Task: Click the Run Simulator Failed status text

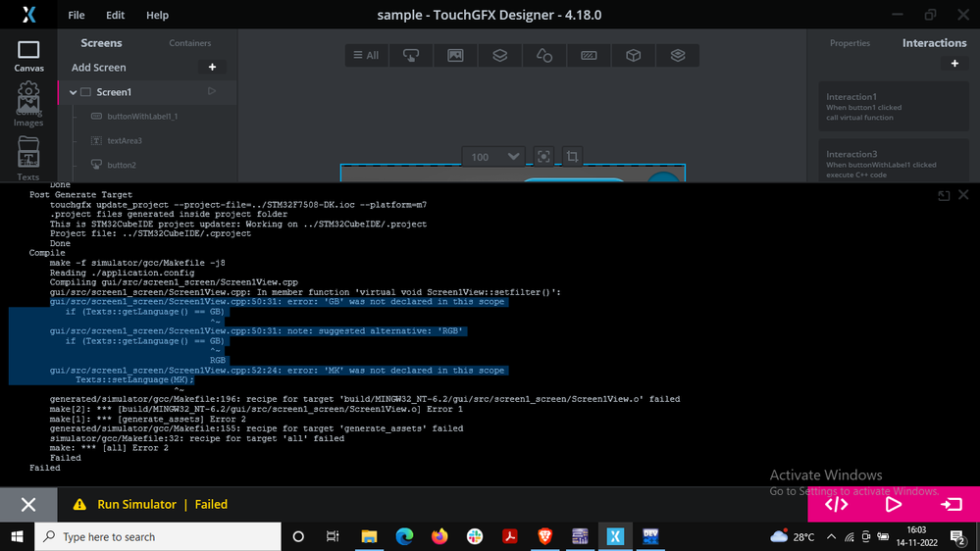Action: click(163, 504)
